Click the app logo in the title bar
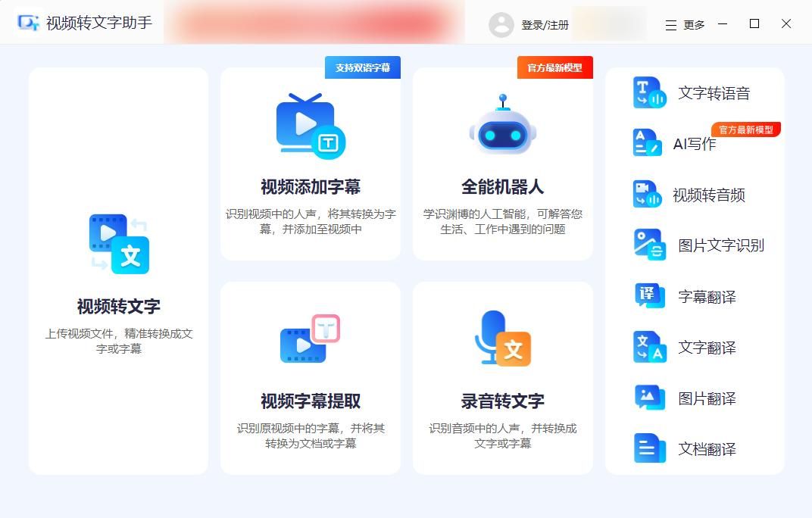The image size is (812, 518). tap(28, 22)
